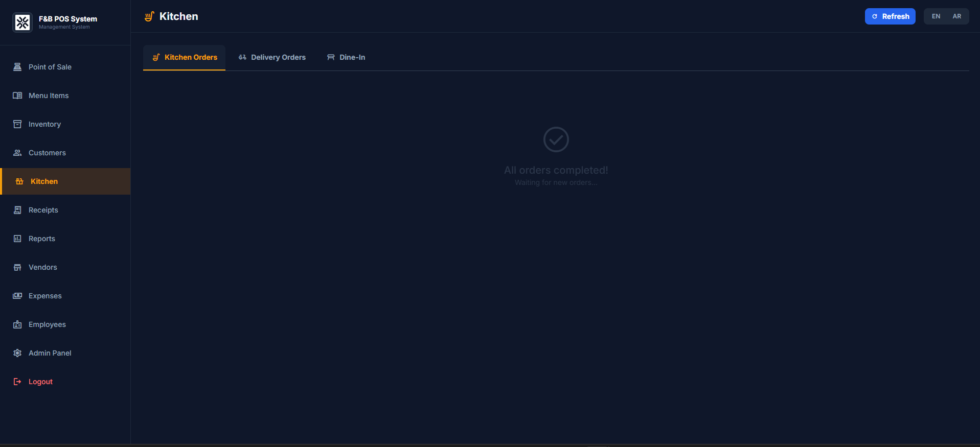
Task: Click the Kitchen page header icon
Action: coord(149,16)
